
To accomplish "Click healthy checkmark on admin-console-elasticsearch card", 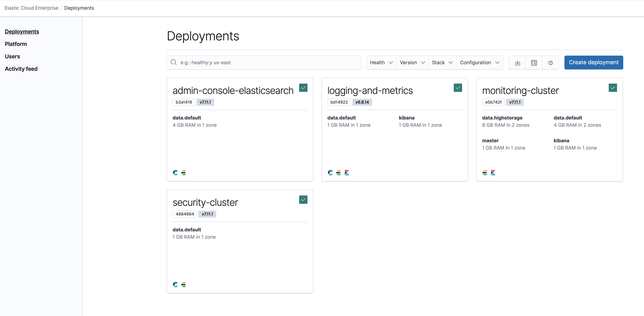I will click(x=303, y=88).
